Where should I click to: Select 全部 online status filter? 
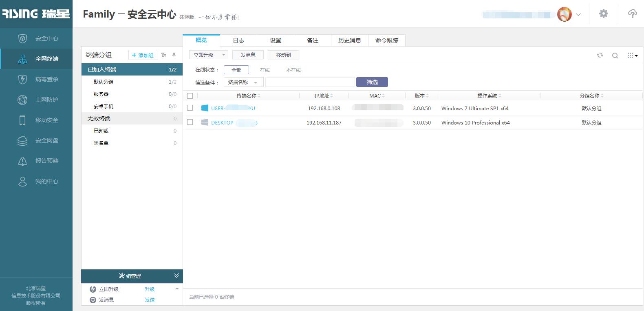236,70
